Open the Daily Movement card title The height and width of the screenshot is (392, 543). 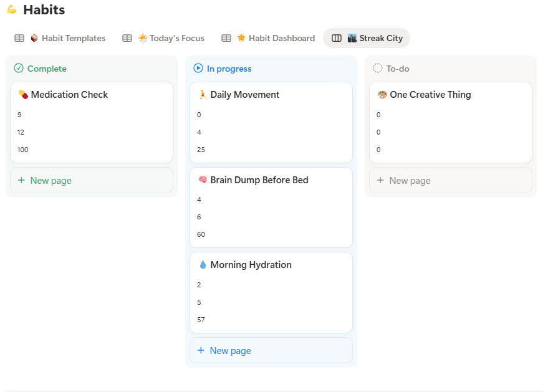245,95
